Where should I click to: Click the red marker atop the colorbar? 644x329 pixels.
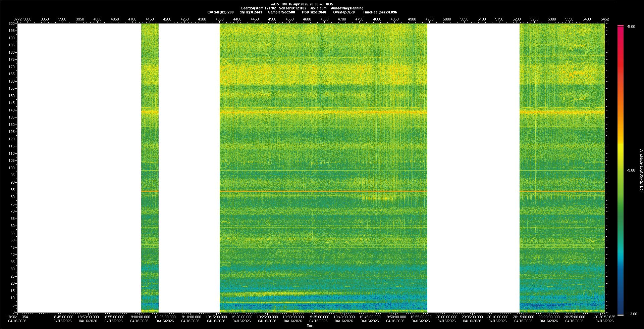pos(621,26)
